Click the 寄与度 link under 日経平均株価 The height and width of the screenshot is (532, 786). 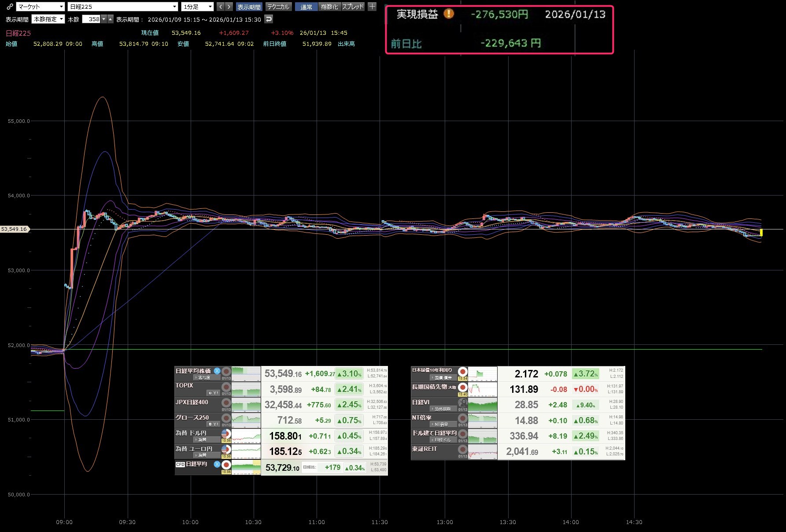coord(203,378)
